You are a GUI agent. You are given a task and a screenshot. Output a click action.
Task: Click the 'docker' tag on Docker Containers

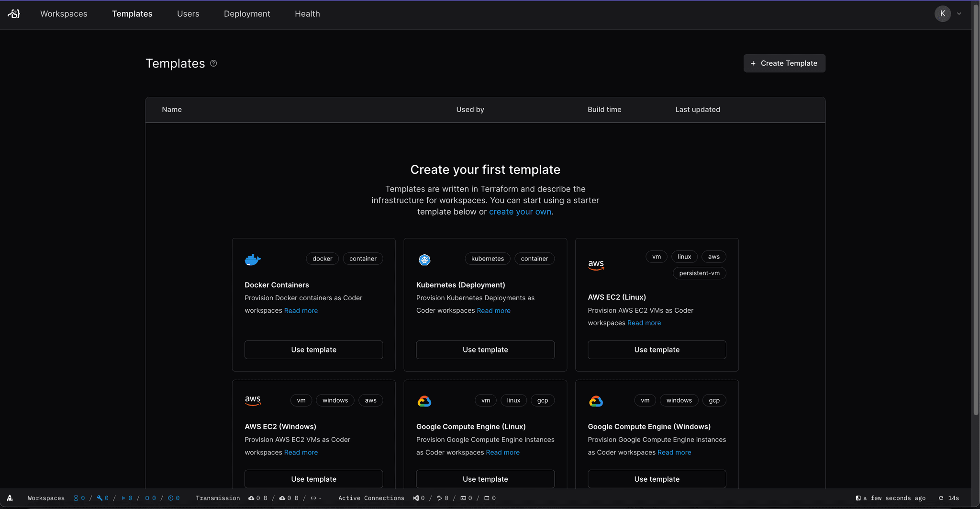(323, 259)
